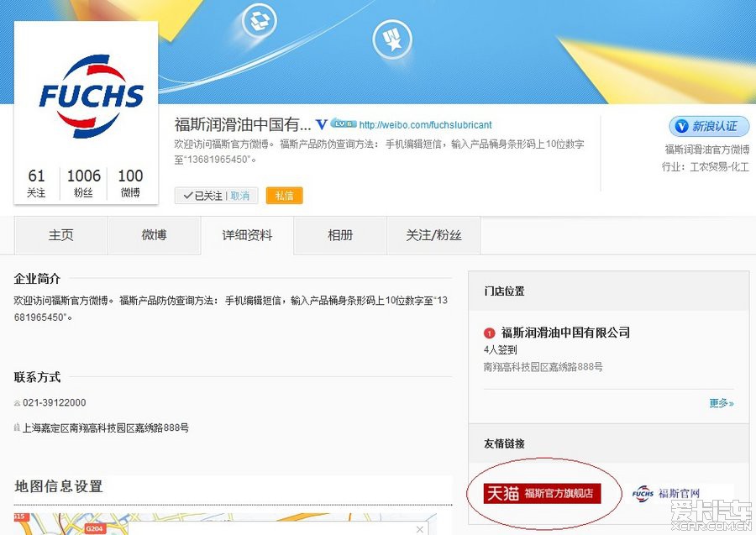Image resolution: width=756 pixels, height=535 pixels.
Task: Open the 福斯官网 official website link
Action: 666,494
